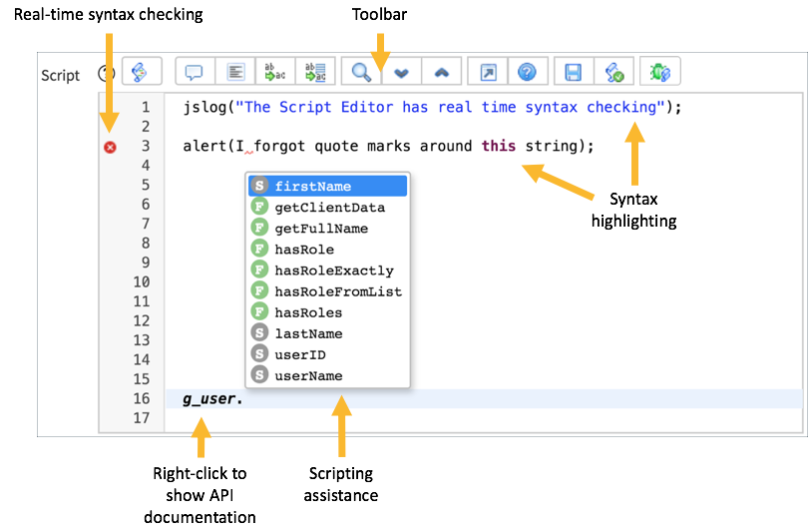Click the format code icon
The width and height of the screenshot is (812, 531).
click(235, 73)
